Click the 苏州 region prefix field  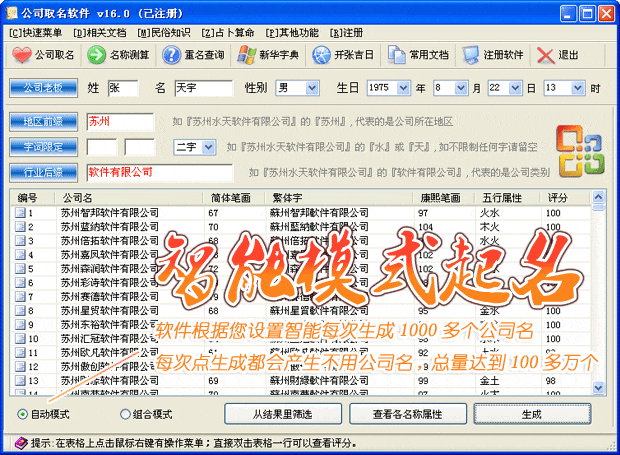(x=120, y=122)
